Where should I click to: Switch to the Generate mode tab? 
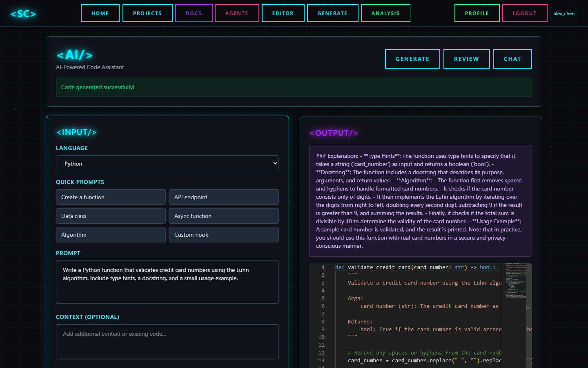tap(412, 59)
